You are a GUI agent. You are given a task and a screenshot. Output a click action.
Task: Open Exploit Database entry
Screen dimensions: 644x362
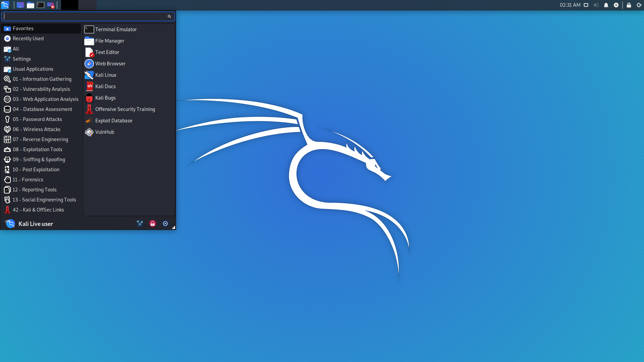point(129,121)
